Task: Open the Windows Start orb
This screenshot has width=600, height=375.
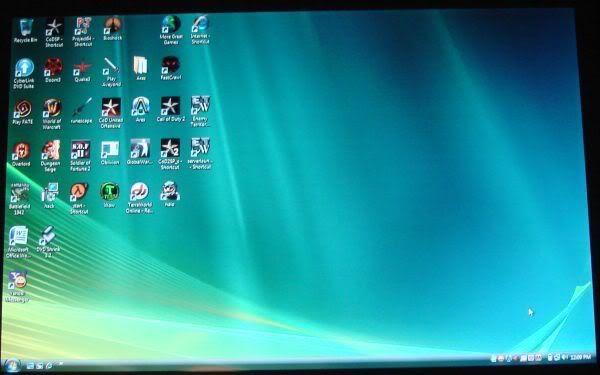Action: [11, 365]
